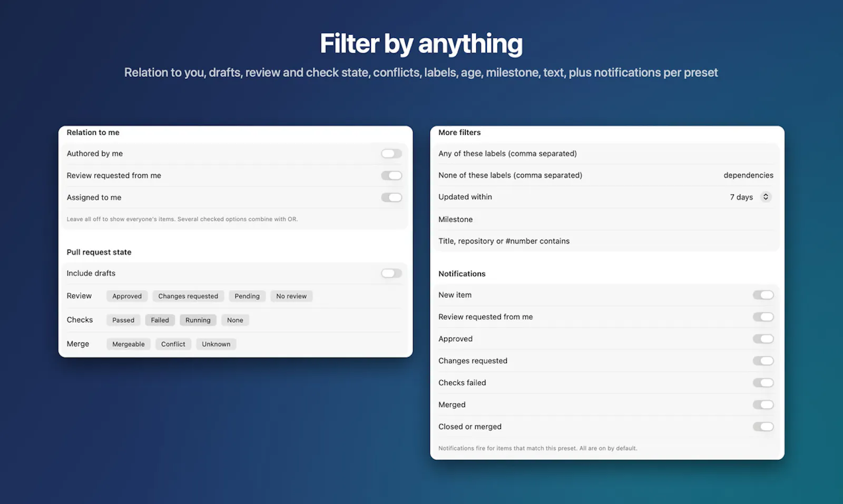Click the Leave all off hint text
Screen dimensions: 843x504
182,219
